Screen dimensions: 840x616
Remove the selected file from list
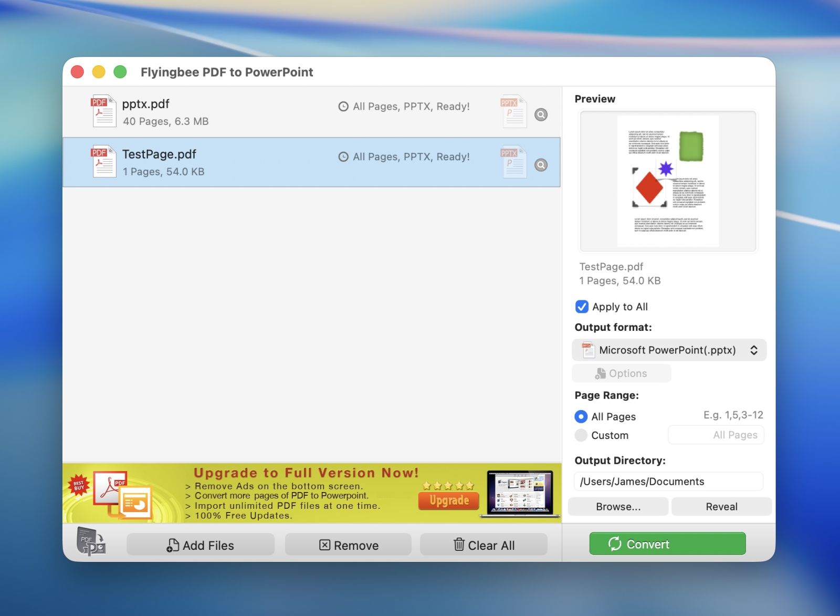click(348, 545)
